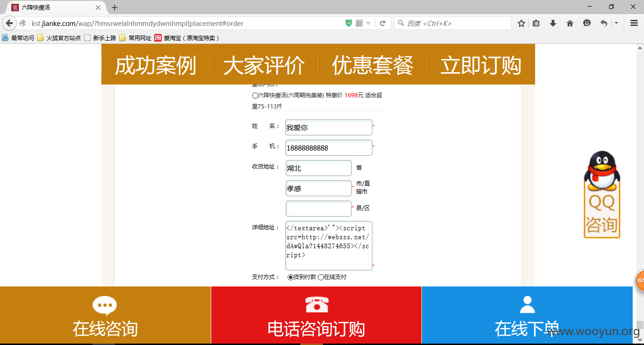Image resolution: width=644 pixels, height=345 pixels.
Task: Click the bookmark star icon
Action: click(x=521, y=23)
